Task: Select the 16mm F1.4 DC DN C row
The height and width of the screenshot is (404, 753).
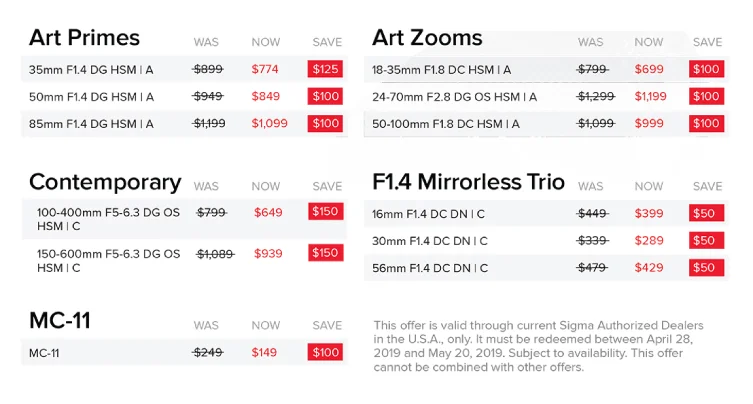Action: pyautogui.click(x=547, y=214)
